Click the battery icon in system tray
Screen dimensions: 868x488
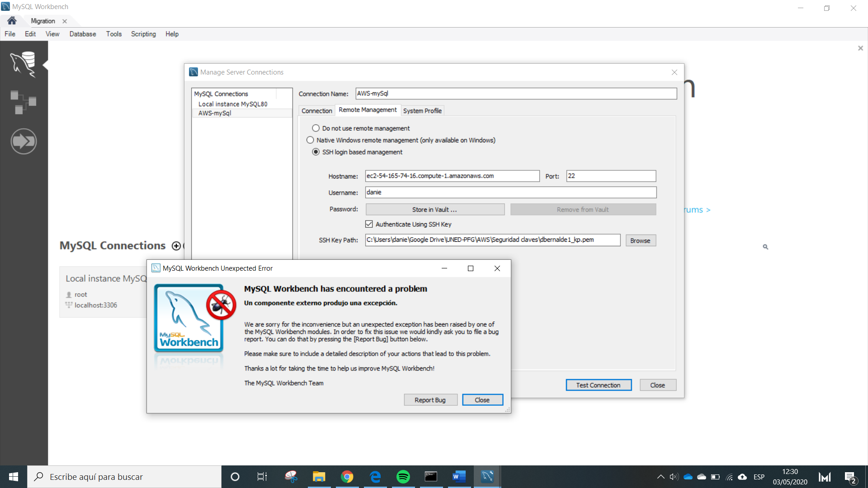(715, 477)
